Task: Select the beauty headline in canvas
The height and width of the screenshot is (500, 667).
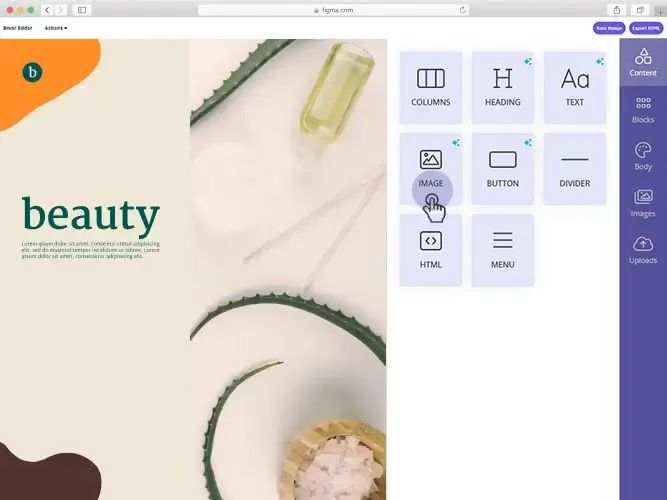Action: [91, 216]
